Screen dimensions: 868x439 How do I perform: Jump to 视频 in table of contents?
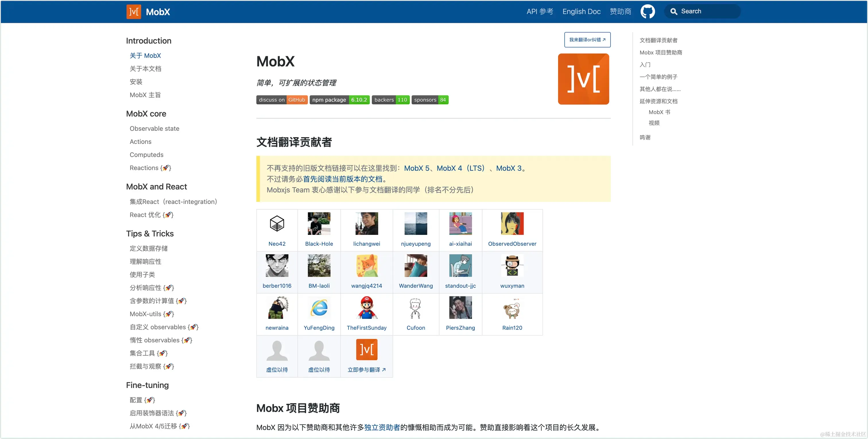click(x=654, y=123)
